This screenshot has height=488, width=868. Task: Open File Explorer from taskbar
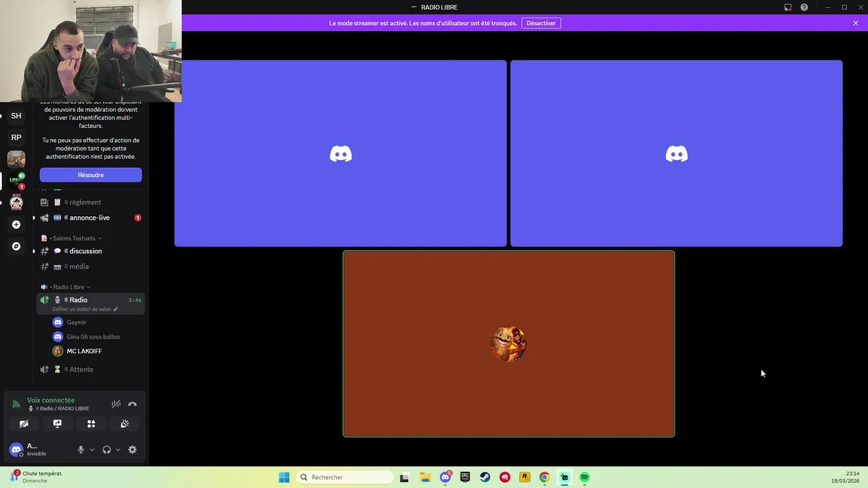point(425,477)
